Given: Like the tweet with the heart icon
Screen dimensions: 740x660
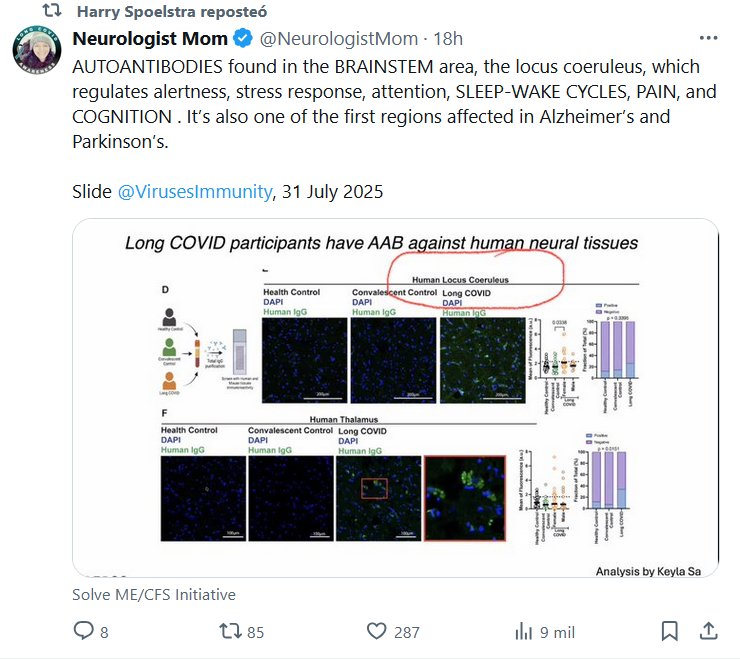Looking at the screenshot, I should click(376, 631).
